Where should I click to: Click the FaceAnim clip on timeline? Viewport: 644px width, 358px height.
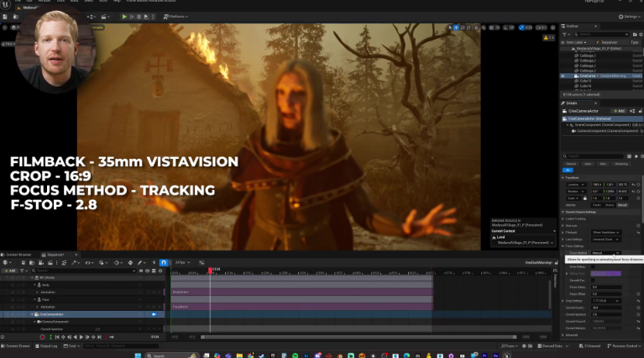[x=302, y=307]
